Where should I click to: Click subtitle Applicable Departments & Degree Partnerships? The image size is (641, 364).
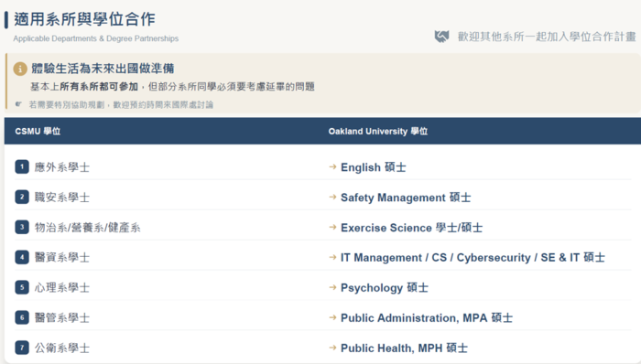(x=95, y=38)
